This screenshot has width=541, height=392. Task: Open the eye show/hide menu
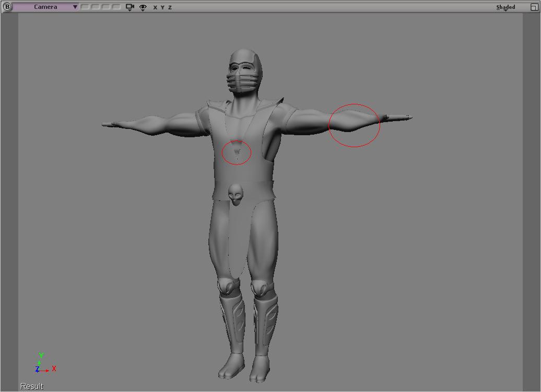[x=143, y=7]
